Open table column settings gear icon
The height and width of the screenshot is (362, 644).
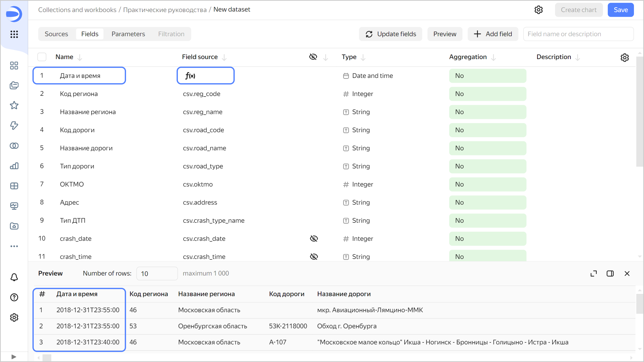[624, 58]
